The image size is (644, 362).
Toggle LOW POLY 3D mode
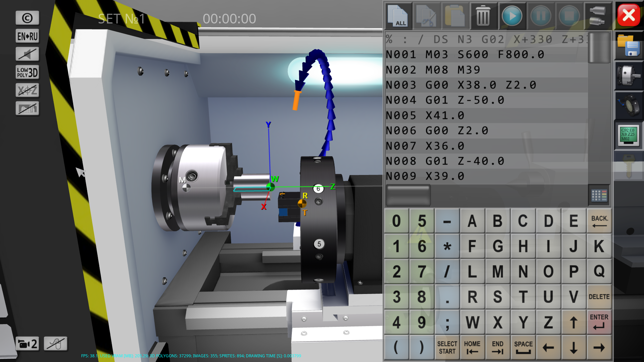[x=27, y=72]
